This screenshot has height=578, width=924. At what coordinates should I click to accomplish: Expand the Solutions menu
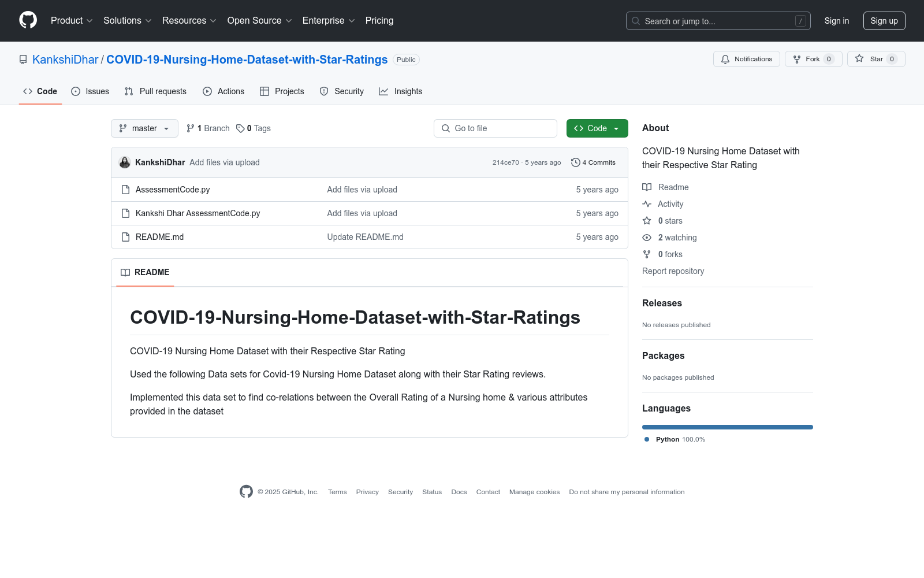pyautogui.click(x=128, y=20)
